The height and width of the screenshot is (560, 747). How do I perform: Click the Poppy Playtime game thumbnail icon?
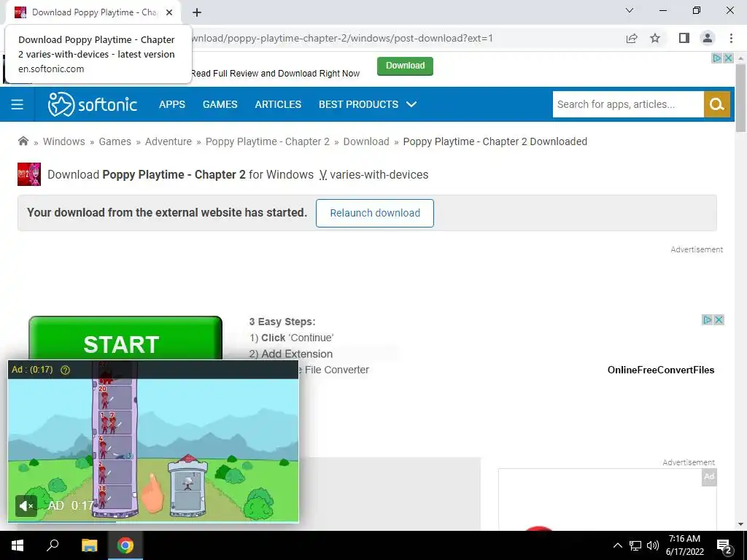(29, 174)
